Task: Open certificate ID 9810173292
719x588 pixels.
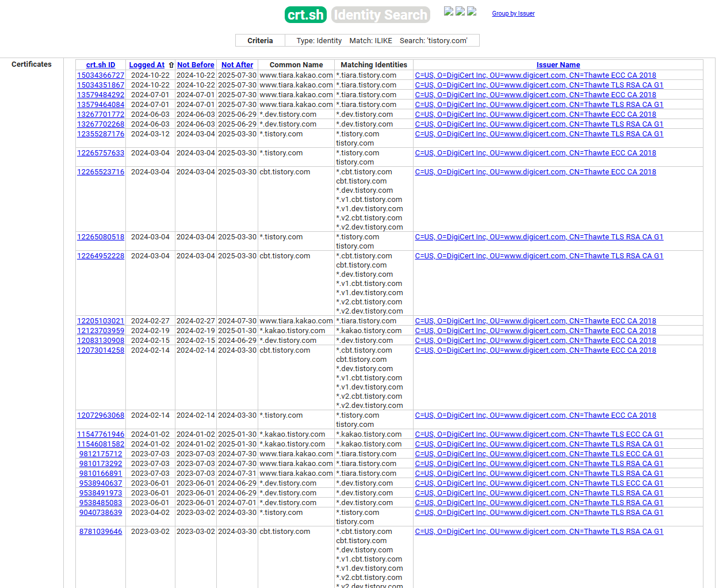Action: click(x=101, y=464)
